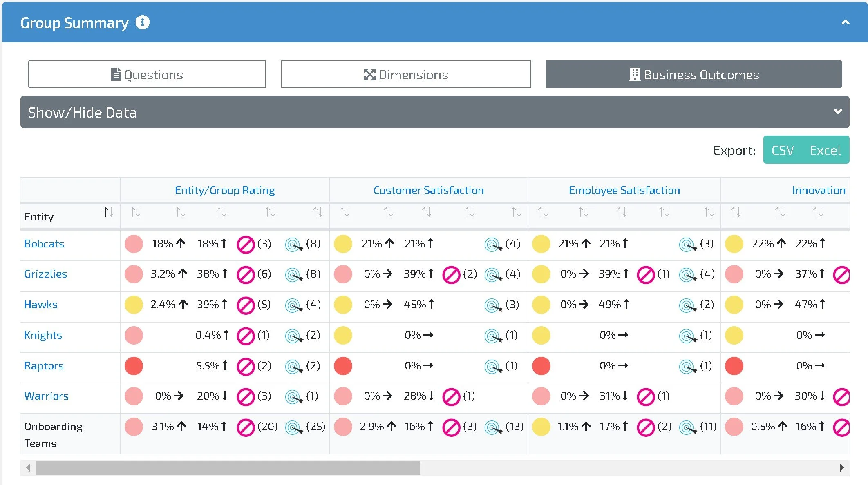Click the sort chevron under Employee Satisfaction
This screenshot has width=868, height=485.
point(542,212)
